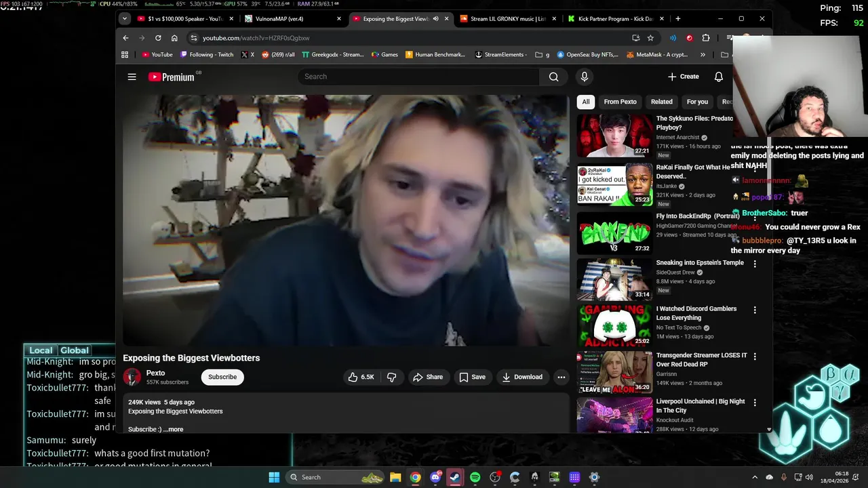Open the three-dot more actions button under video
The height and width of the screenshot is (488, 868).
[561, 377]
